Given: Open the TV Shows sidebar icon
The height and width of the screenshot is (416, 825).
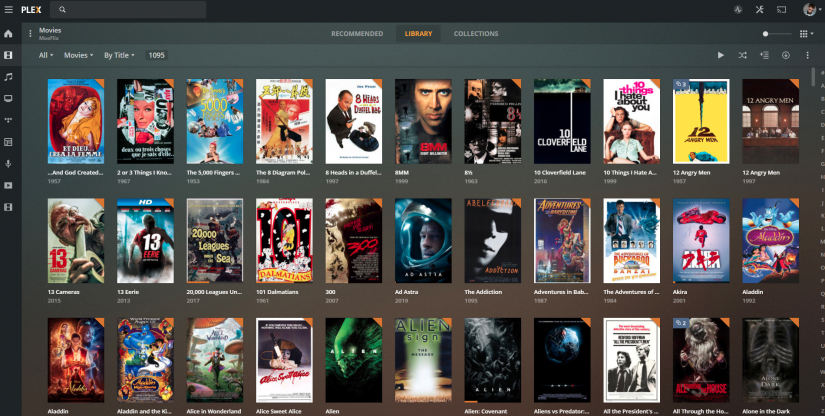Looking at the screenshot, I should pyautogui.click(x=8, y=98).
